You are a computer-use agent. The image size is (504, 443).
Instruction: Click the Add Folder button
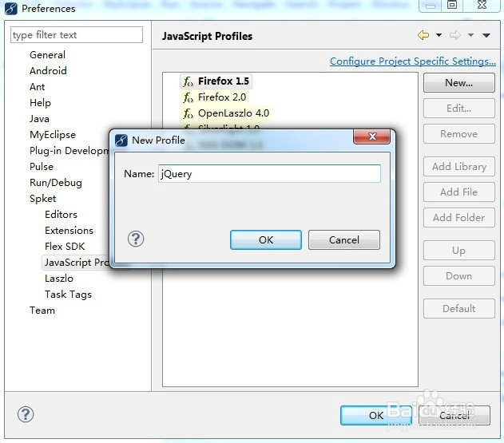click(459, 217)
